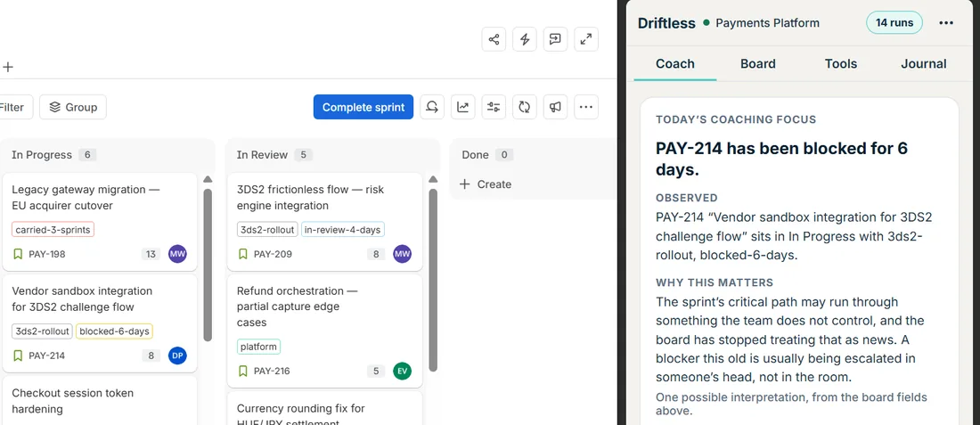Open Checkout session token hardening card
Viewport: 980px width, 425px height.
click(72, 401)
